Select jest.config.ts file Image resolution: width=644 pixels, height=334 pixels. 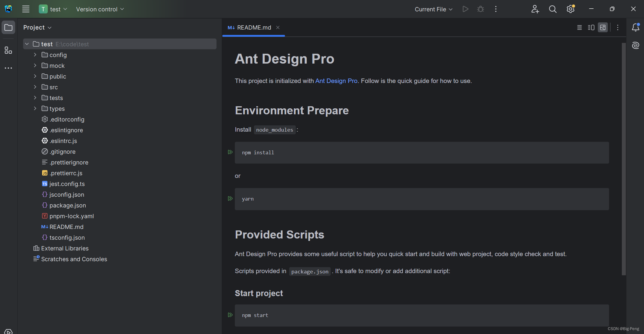pos(63,184)
